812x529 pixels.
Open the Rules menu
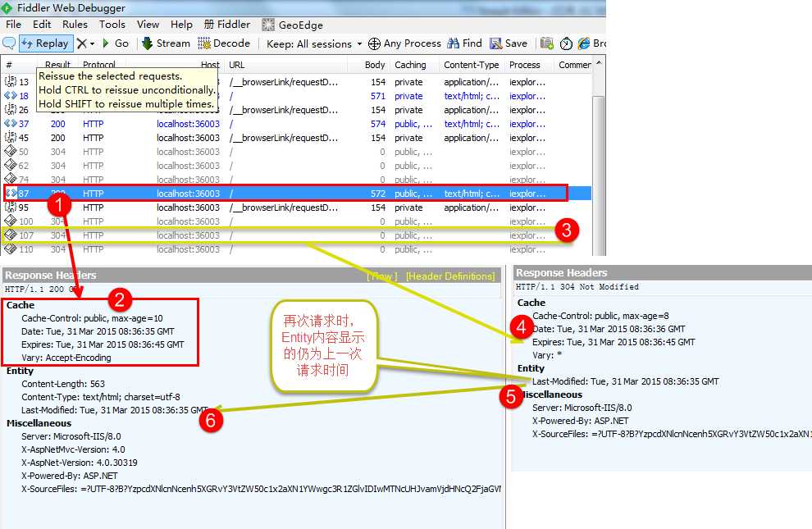tap(75, 25)
